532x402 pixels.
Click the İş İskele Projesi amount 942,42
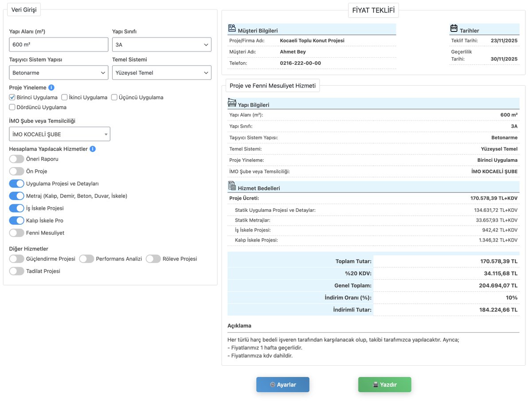499,230
